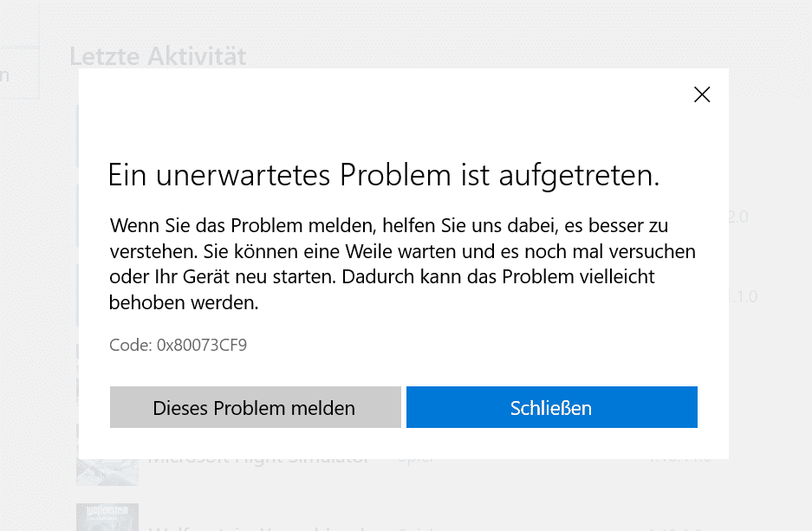Click the "Spiel" label of Wolfenstein row
The image size is (812, 531).
[x=416, y=528]
